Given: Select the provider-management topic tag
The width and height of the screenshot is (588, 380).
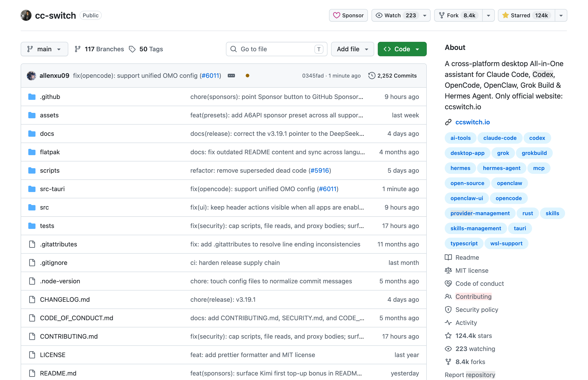Looking at the screenshot, I should (480, 213).
